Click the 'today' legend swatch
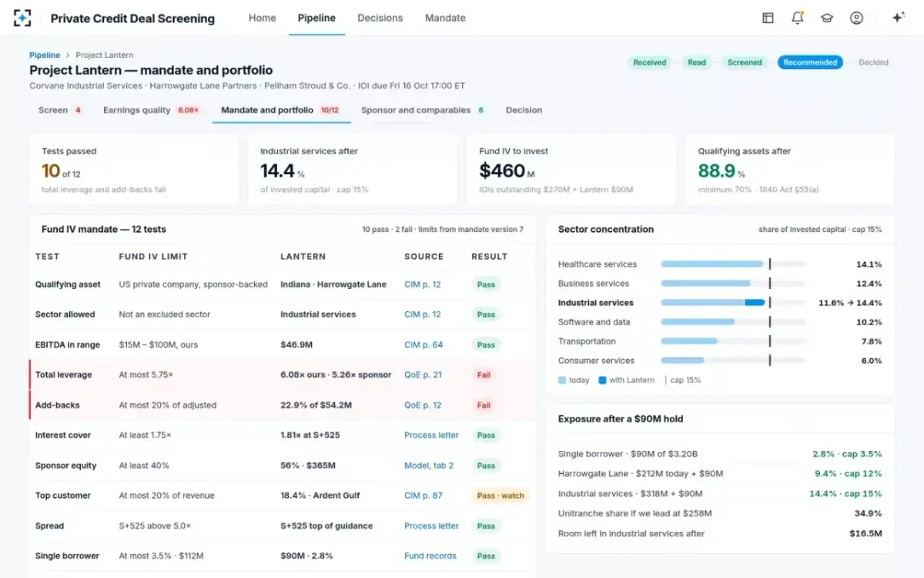 [x=562, y=380]
